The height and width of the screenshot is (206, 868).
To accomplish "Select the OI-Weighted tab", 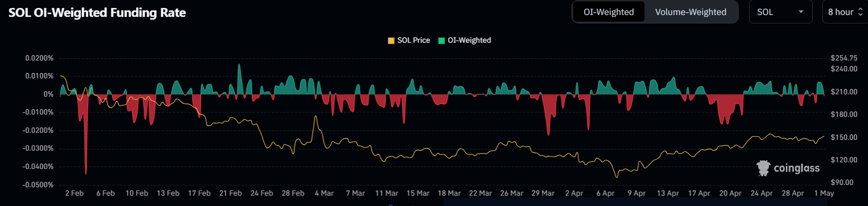I will point(608,12).
